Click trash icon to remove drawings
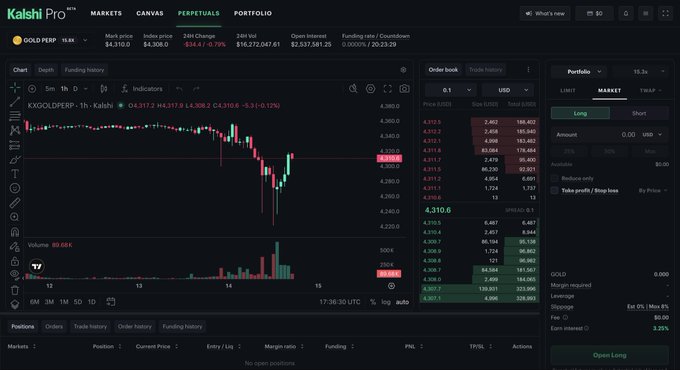Image resolution: width=680 pixels, height=370 pixels. (15, 290)
